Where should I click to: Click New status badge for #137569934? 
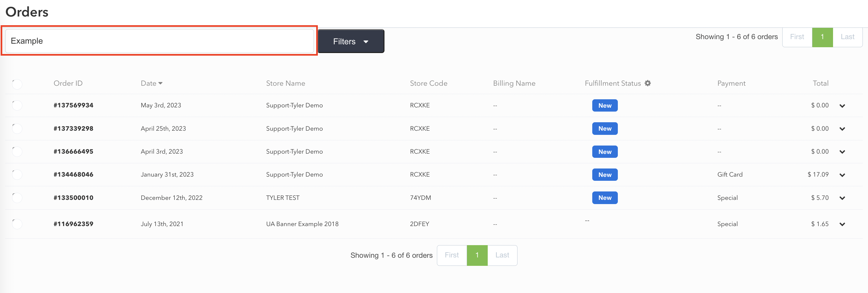605,105
